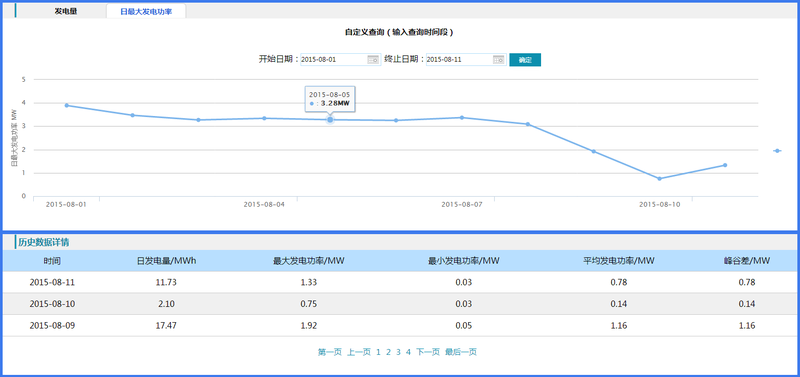Click the 2.10 daily generation value
This screenshot has width=800, height=377.
[166, 304]
